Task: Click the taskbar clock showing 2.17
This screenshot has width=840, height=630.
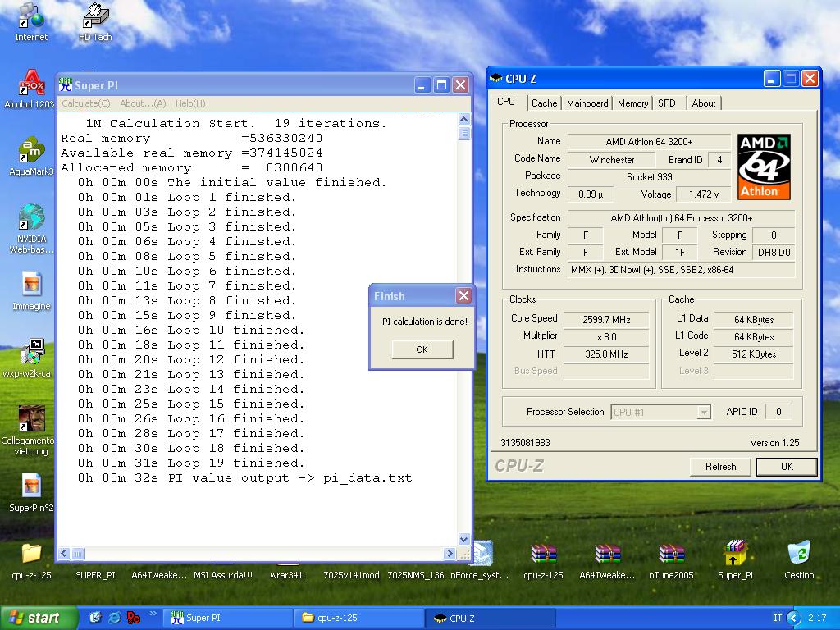Action: (x=817, y=619)
